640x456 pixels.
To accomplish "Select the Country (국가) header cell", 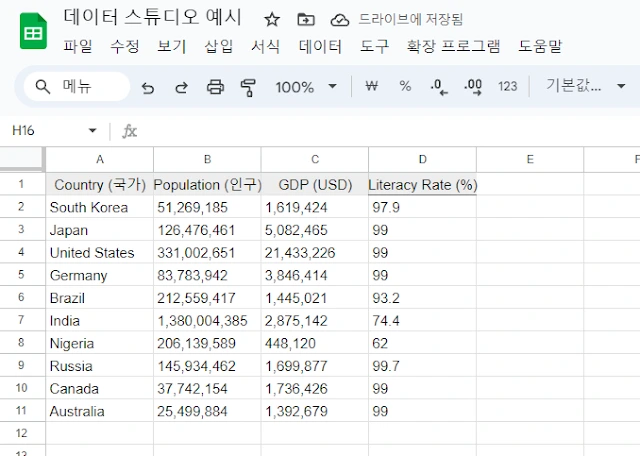I will tap(100, 184).
